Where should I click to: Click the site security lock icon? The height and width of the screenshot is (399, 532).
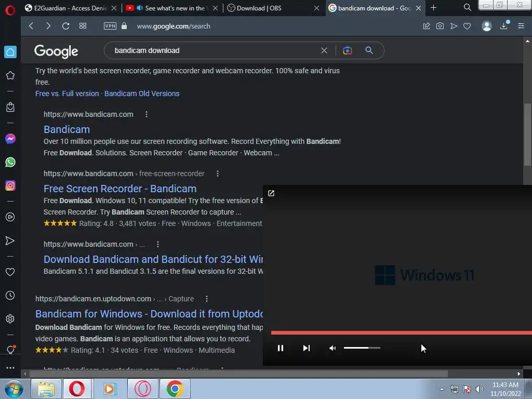pyautogui.click(x=124, y=26)
